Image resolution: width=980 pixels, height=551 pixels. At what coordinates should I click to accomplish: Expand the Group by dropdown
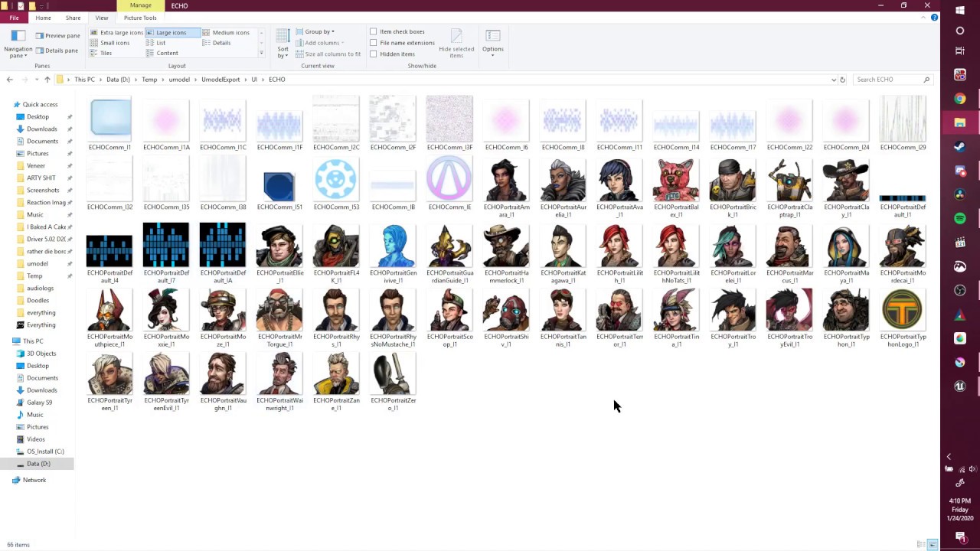(315, 31)
